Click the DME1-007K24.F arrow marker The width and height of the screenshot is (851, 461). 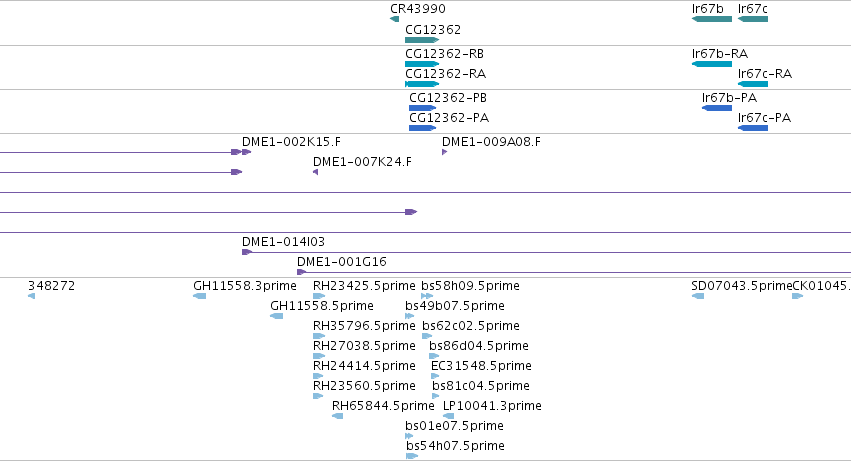click(x=315, y=172)
